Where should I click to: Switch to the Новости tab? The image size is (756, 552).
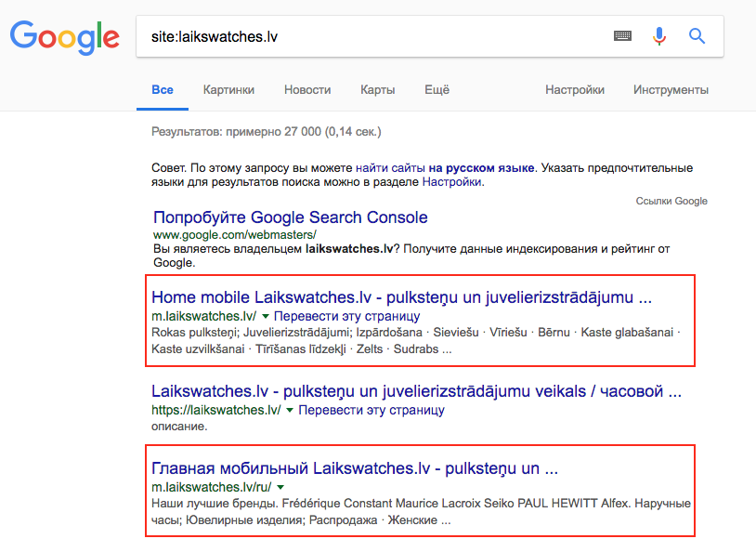coord(307,90)
